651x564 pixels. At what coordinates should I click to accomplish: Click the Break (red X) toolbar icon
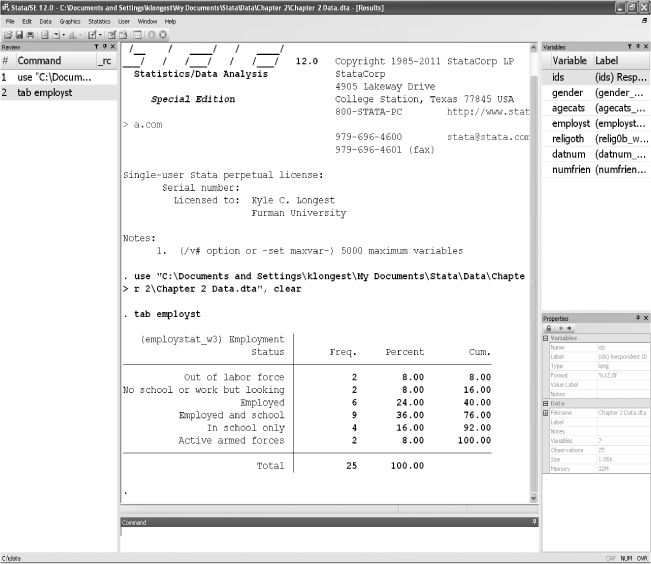click(x=163, y=34)
